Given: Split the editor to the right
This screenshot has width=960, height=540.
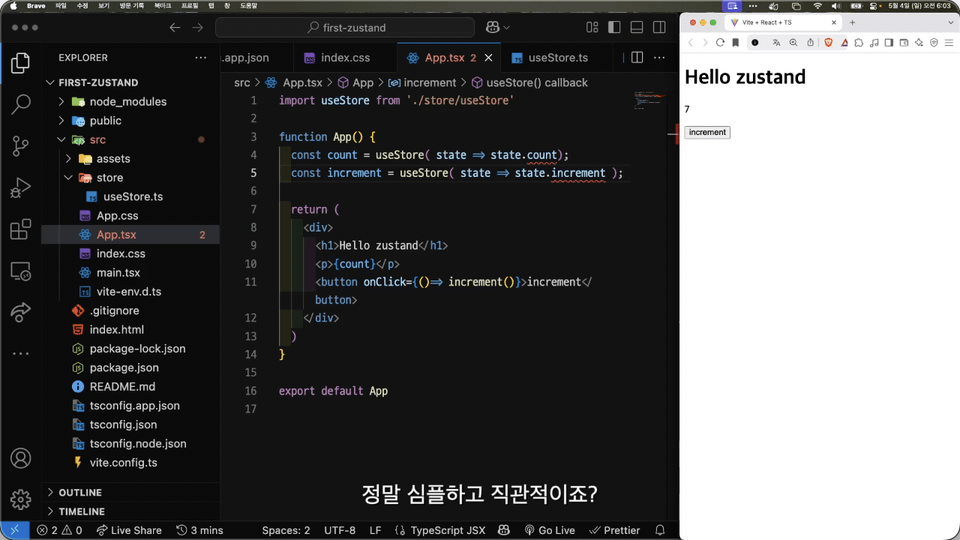Looking at the screenshot, I should 637,58.
